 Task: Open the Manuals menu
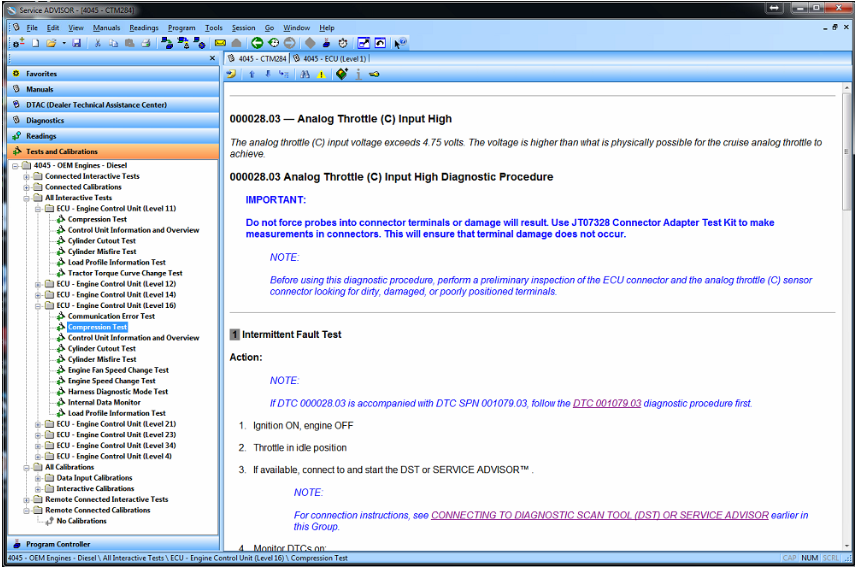point(106,28)
